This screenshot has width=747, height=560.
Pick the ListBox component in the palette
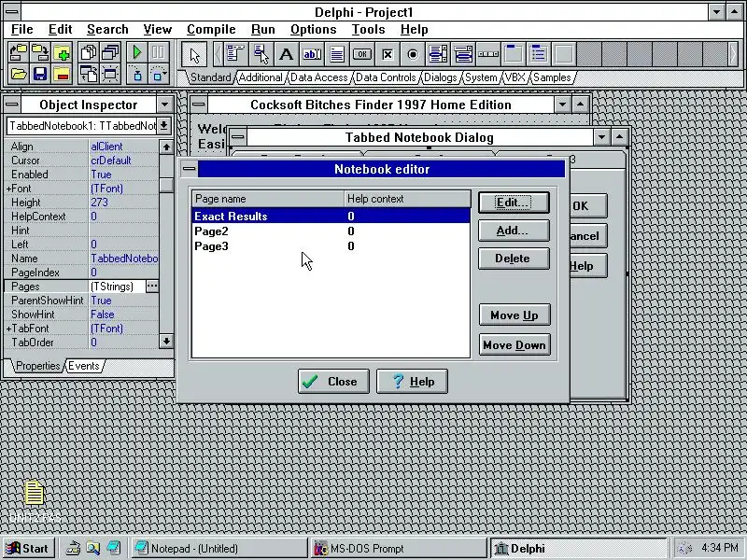438,54
